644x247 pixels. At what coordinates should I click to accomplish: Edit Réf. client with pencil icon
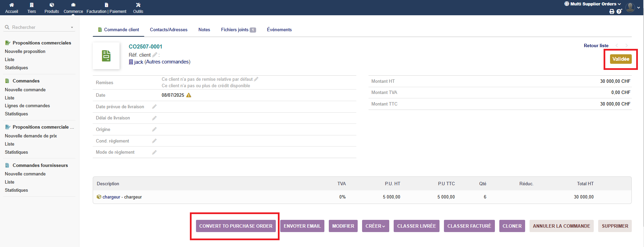[155, 55]
